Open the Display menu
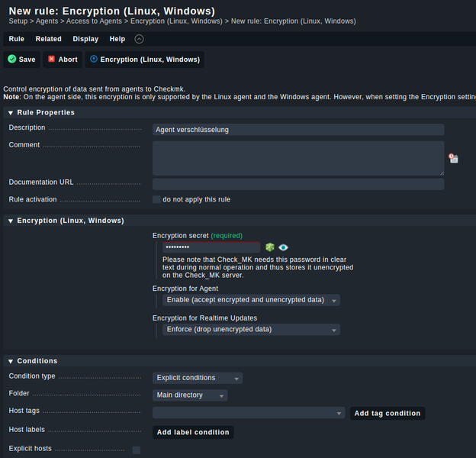The height and width of the screenshot is (458, 476). coord(85,39)
